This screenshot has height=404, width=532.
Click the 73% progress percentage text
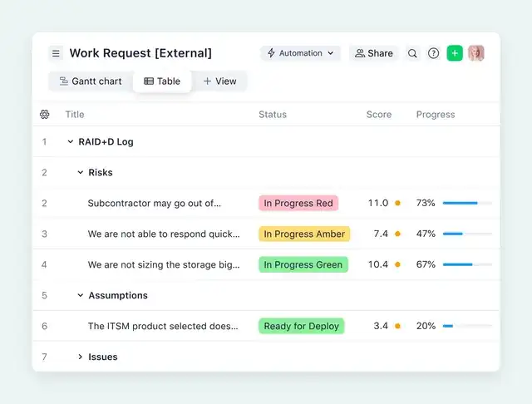(426, 203)
